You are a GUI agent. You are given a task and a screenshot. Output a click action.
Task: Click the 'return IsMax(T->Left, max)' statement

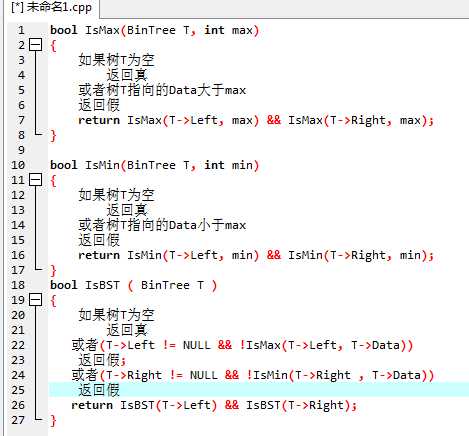[168, 120]
